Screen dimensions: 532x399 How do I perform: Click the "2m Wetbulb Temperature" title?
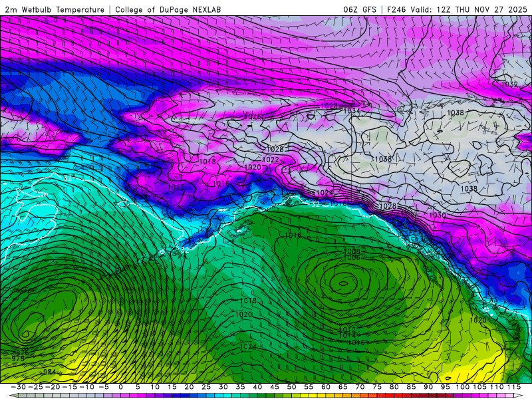[55, 10]
